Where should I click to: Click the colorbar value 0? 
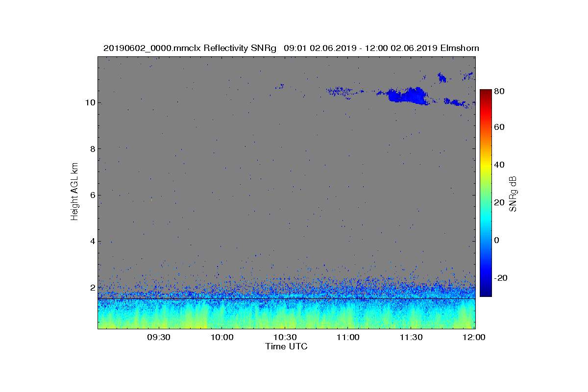click(498, 240)
